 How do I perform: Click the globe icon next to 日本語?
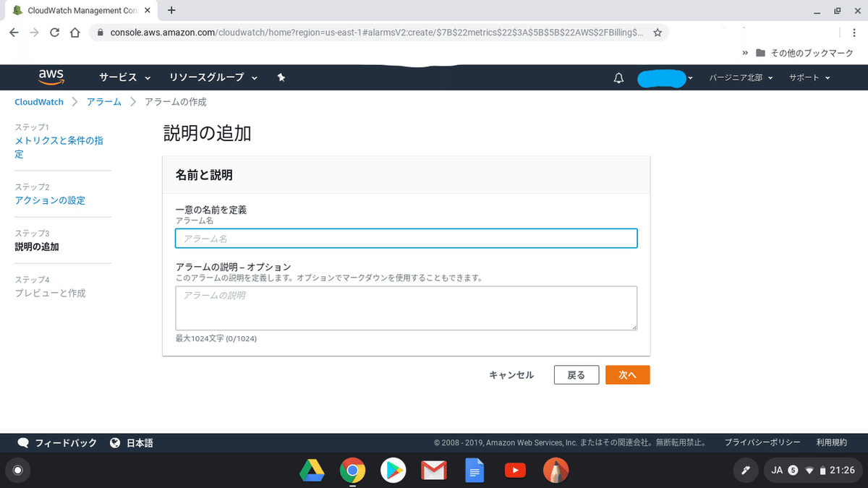click(x=114, y=442)
